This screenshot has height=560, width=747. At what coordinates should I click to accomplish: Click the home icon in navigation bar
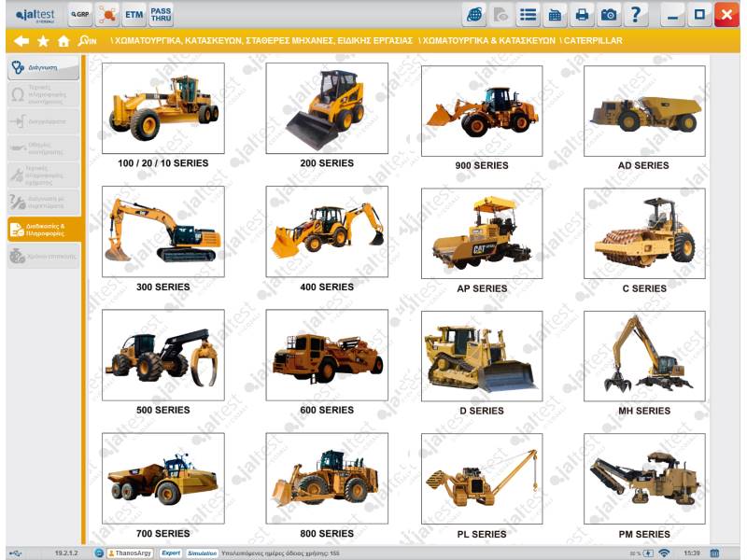tap(63, 41)
